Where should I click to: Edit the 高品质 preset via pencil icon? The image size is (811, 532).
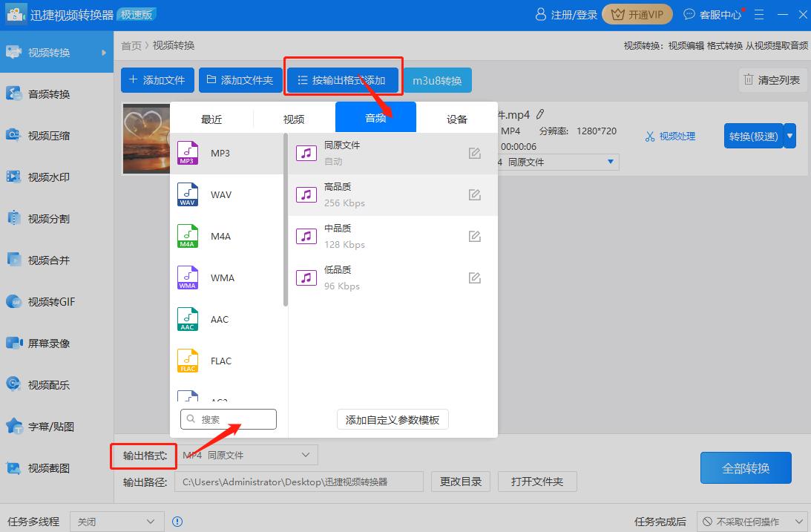pyautogui.click(x=474, y=194)
